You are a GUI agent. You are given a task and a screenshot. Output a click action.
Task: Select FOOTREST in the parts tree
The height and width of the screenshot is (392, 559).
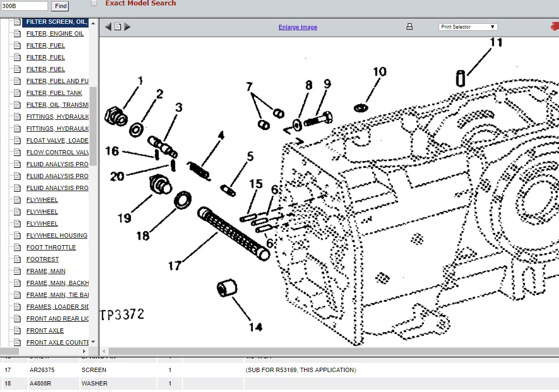[x=42, y=259]
